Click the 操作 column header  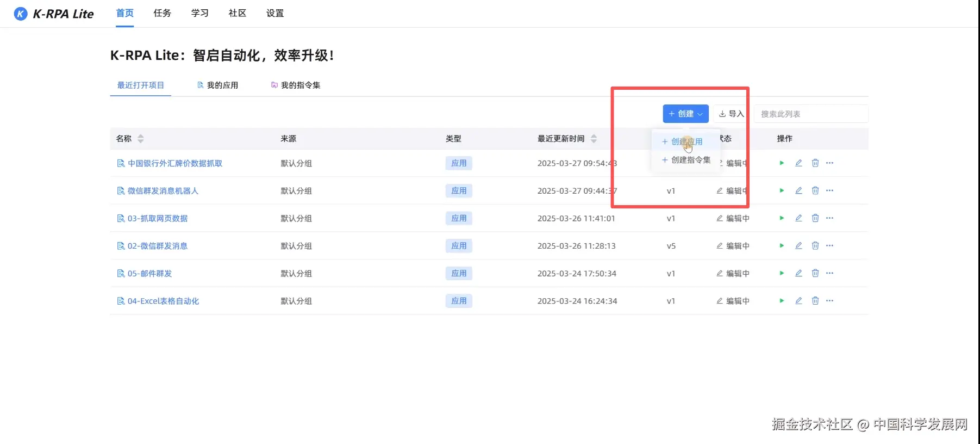pos(784,139)
